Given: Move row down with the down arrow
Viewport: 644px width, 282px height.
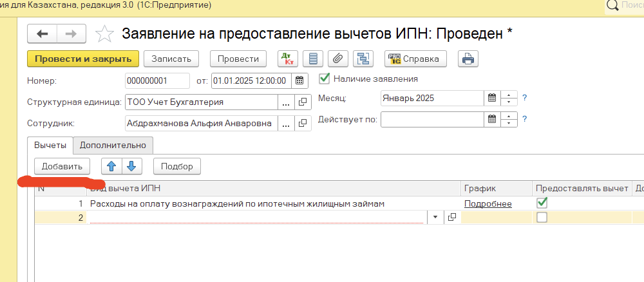Looking at the screenshot, I should [x=132, y=166].
